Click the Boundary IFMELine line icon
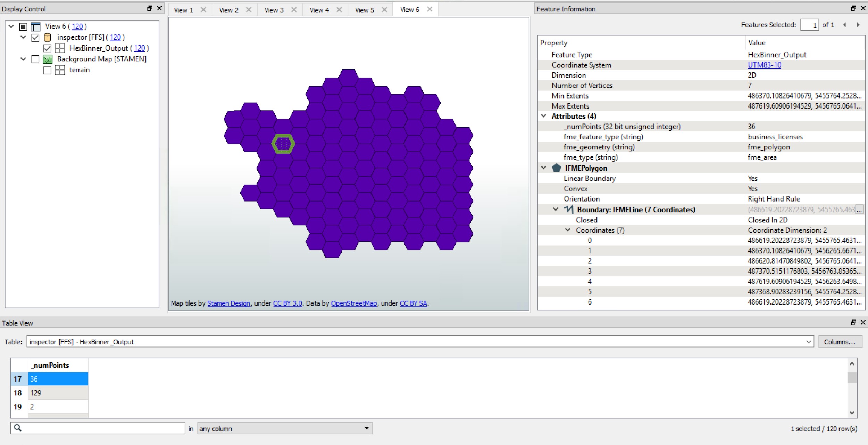This screenshot has height=445, width=868. pyautogui.click(x=568, y=209)
